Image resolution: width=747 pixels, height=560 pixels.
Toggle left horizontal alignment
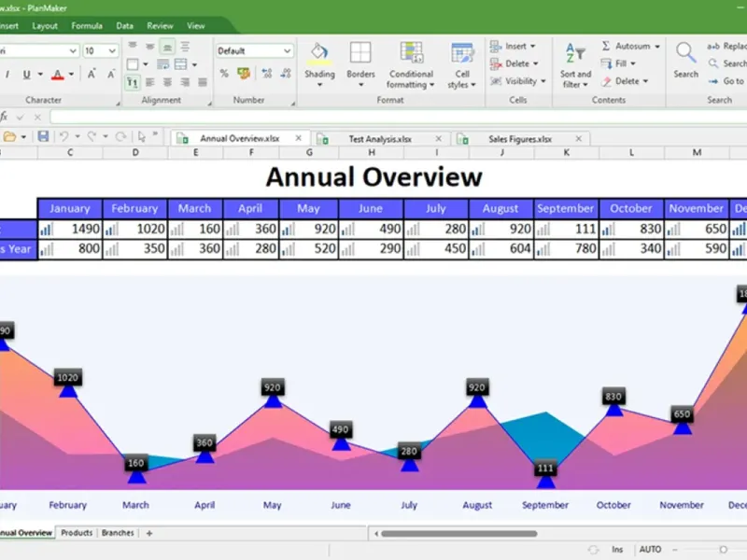(150, 82)
